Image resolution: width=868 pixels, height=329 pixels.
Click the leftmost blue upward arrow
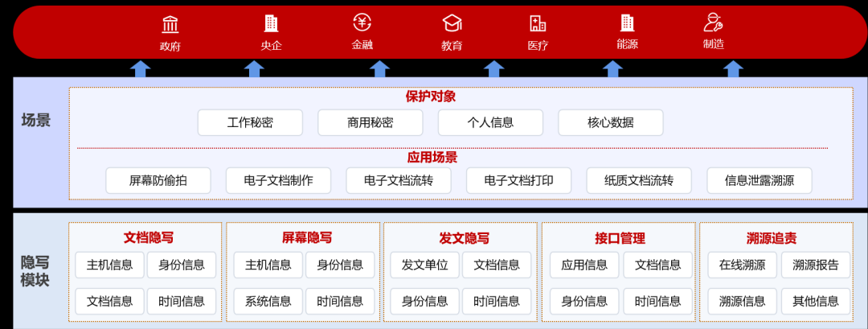click(x=141, y=69)
